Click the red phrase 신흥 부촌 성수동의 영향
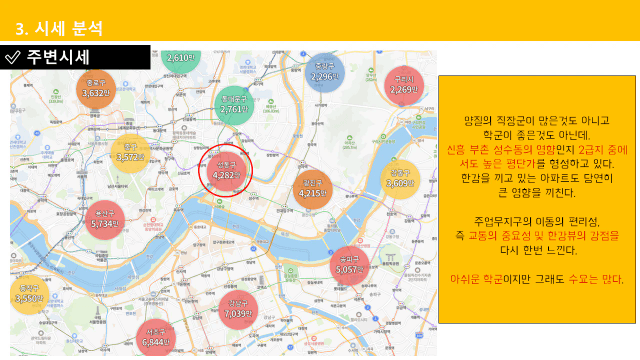 click(x=501, y=149)
